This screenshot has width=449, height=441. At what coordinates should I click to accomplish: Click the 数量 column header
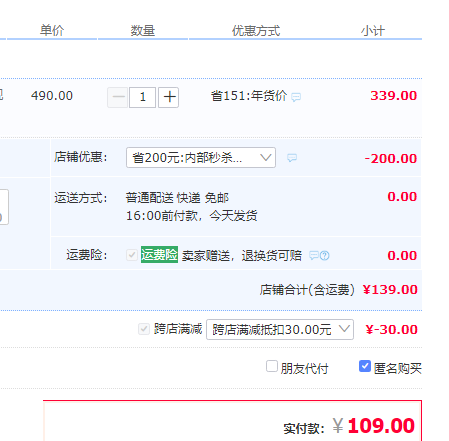(x=143, y=31)
